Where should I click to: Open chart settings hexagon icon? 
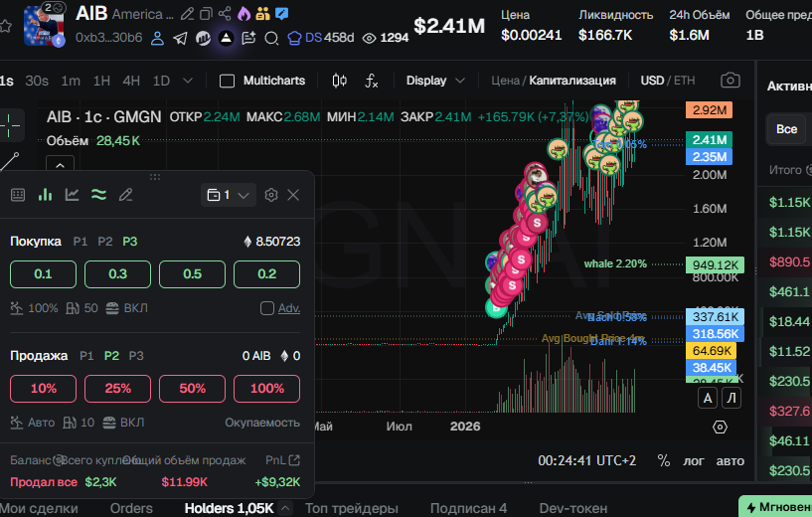(720, 427)
